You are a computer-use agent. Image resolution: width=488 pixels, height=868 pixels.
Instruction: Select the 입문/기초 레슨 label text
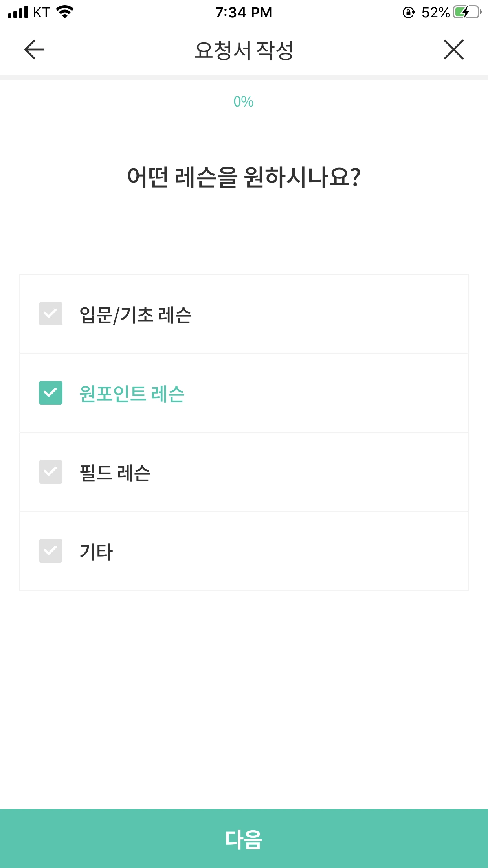(x=135, y=315)
